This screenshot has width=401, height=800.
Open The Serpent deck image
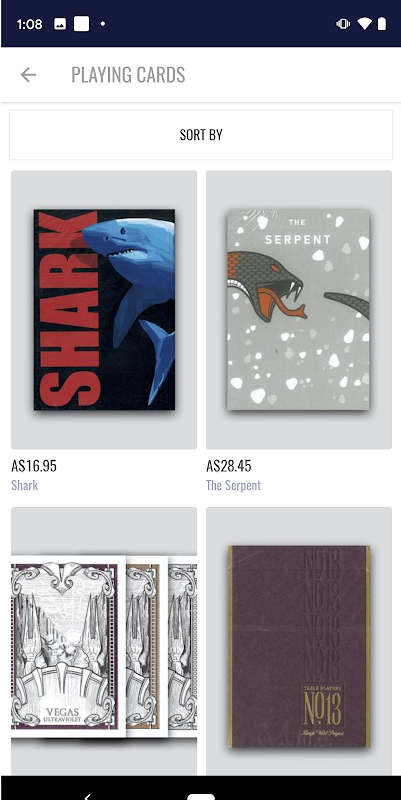pos(299,310)
